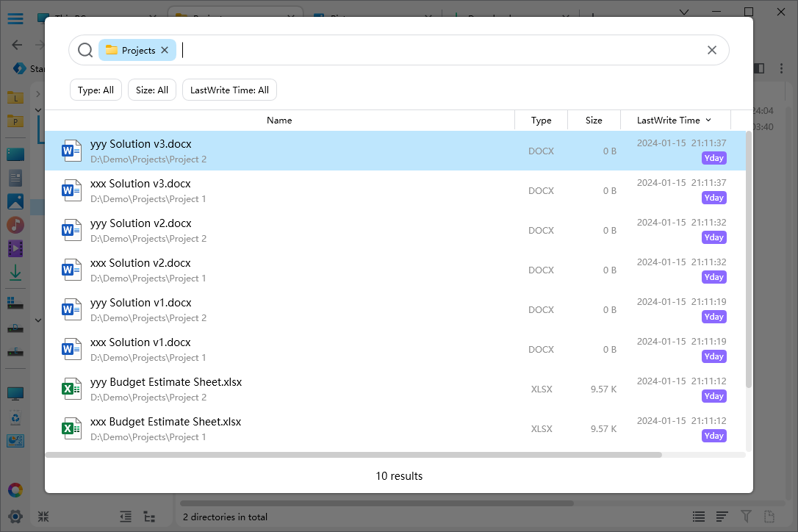Sort results by Size column header
This screenshot has width=798, height=532.
pyautogui.click(x=594, y=121)
